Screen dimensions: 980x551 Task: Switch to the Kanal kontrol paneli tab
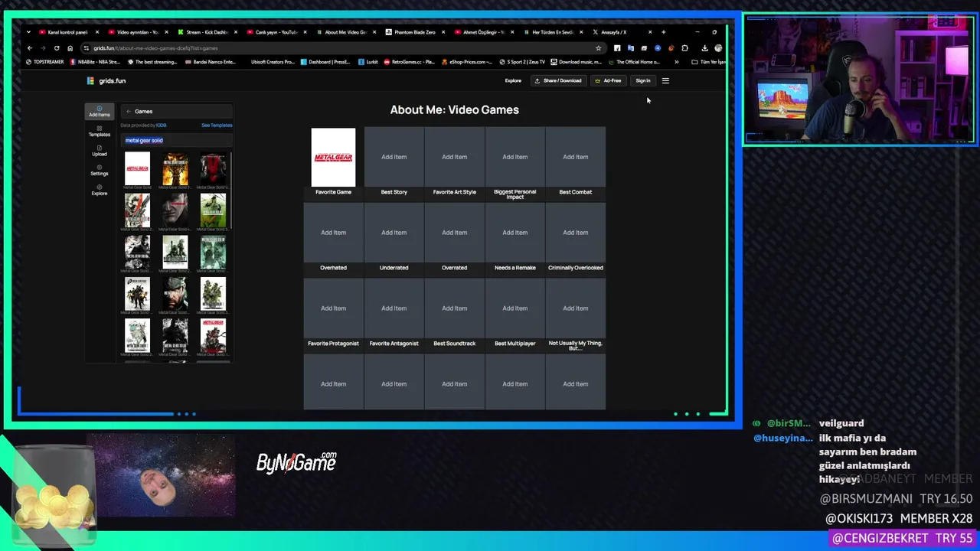pos(69,32)
